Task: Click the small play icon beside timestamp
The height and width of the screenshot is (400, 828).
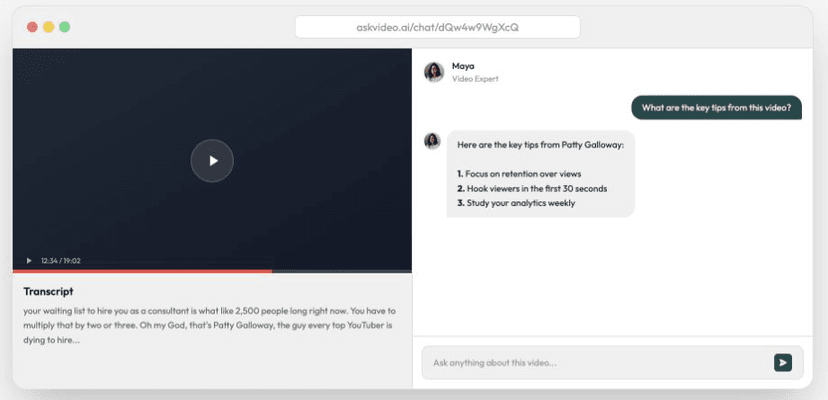Action: click(x=29, y=261)
